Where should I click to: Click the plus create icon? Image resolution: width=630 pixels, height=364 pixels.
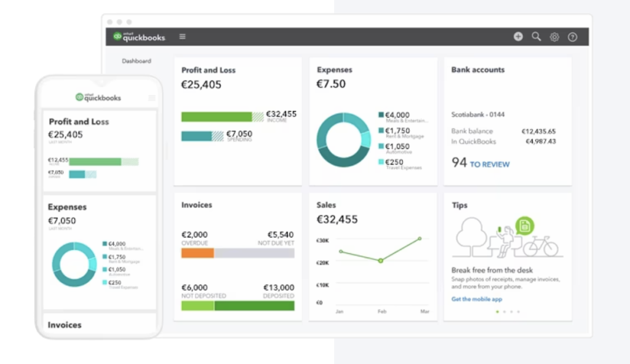[518, 36]
